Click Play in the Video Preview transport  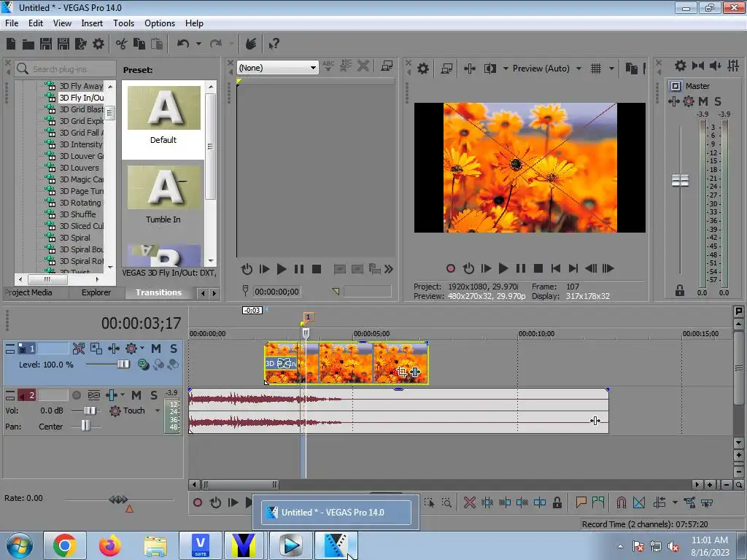(503, 268)
